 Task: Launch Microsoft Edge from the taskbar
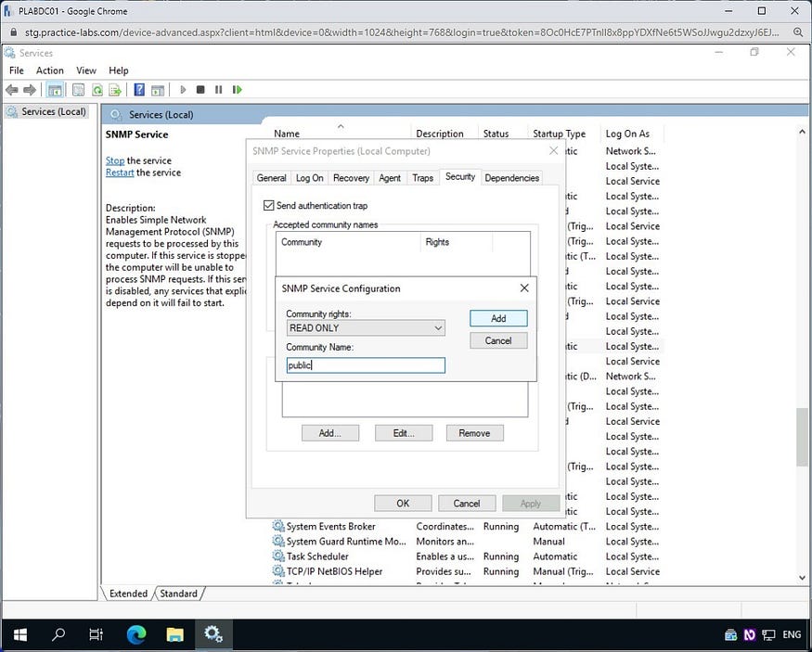coord(136,633)
